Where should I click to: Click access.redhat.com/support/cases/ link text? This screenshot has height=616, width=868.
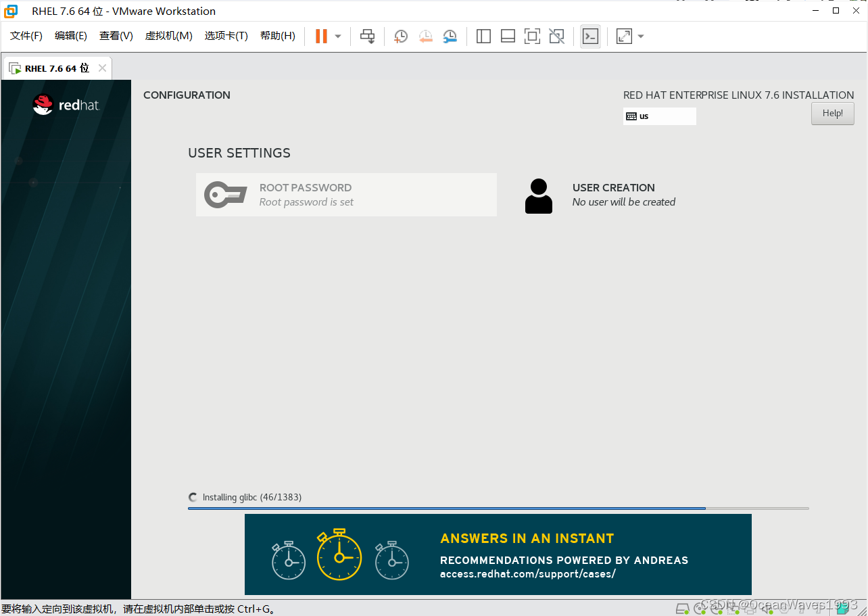pos(528,574)
